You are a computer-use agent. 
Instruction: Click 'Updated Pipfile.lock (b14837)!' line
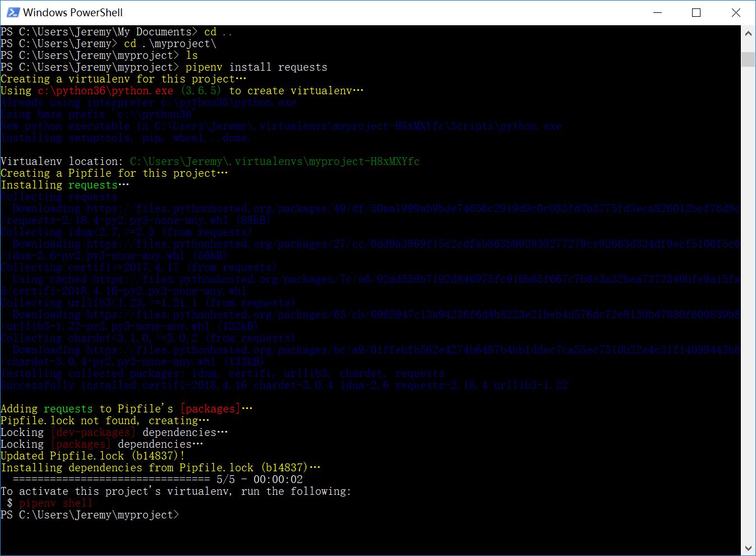coord(93,456)
